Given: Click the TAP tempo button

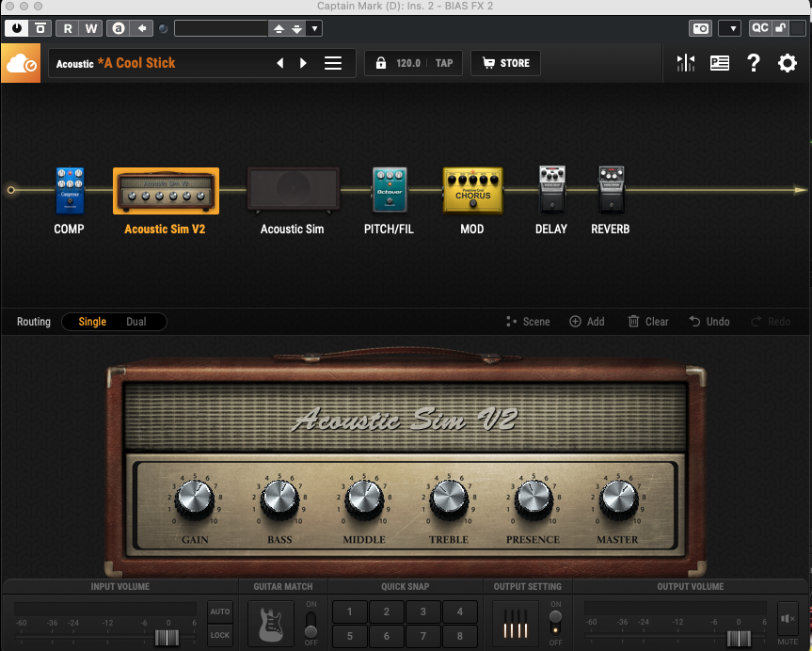Looking at the screenshot, I should click(x=444, y=63).
